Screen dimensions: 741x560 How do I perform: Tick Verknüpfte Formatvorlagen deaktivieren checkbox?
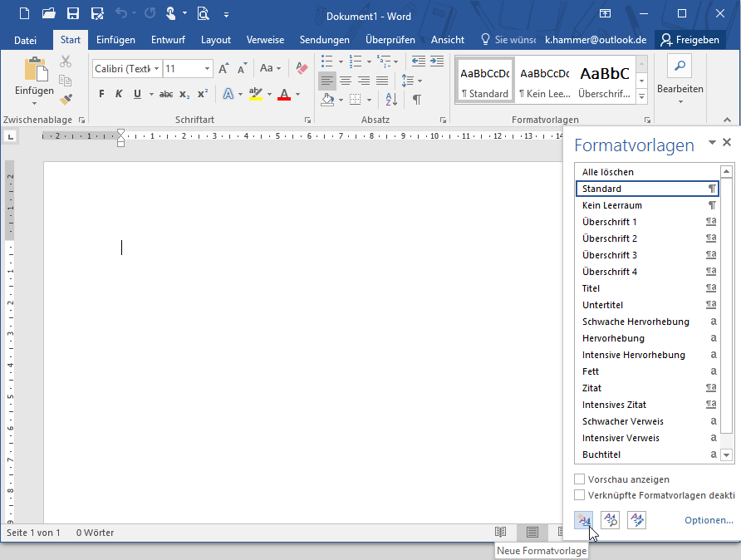[580, 495]
